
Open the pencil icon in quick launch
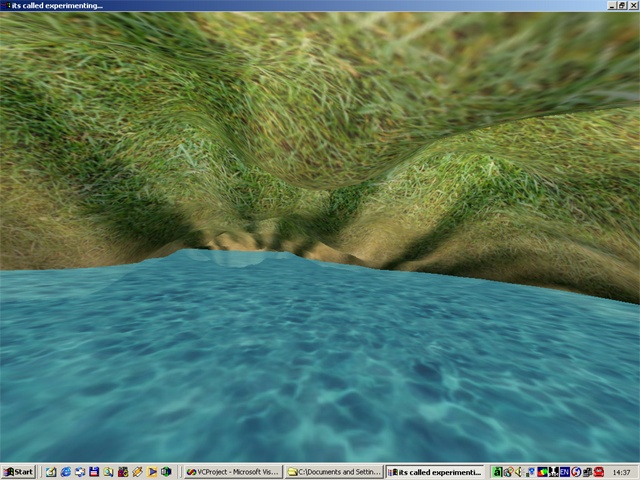(x=137, y=471)
